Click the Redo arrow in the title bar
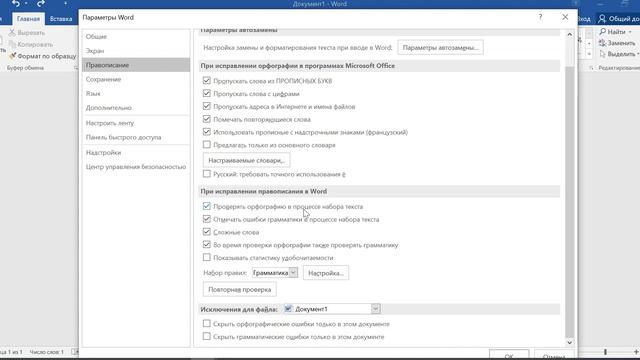The image size is (640, 360). (x=41, y=4)
